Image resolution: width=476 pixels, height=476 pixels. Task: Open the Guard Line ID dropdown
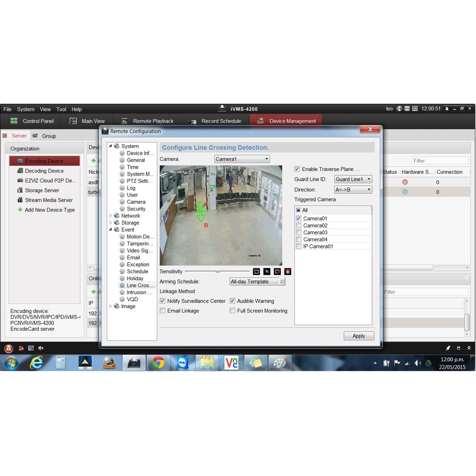pos(353,179)
